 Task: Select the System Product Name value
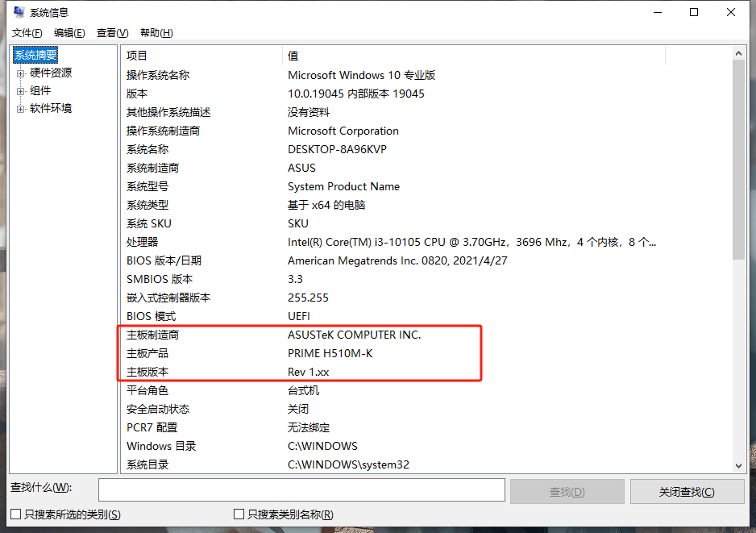[343, 186]
